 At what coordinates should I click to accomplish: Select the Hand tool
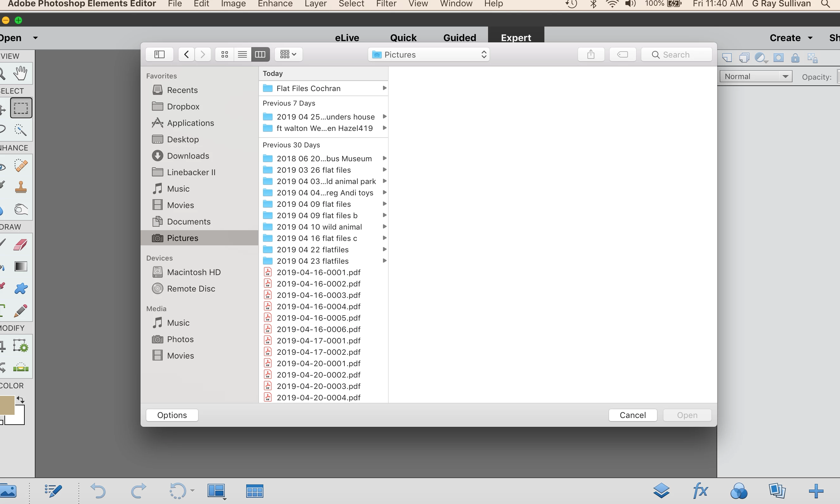(x=20, y=73)
